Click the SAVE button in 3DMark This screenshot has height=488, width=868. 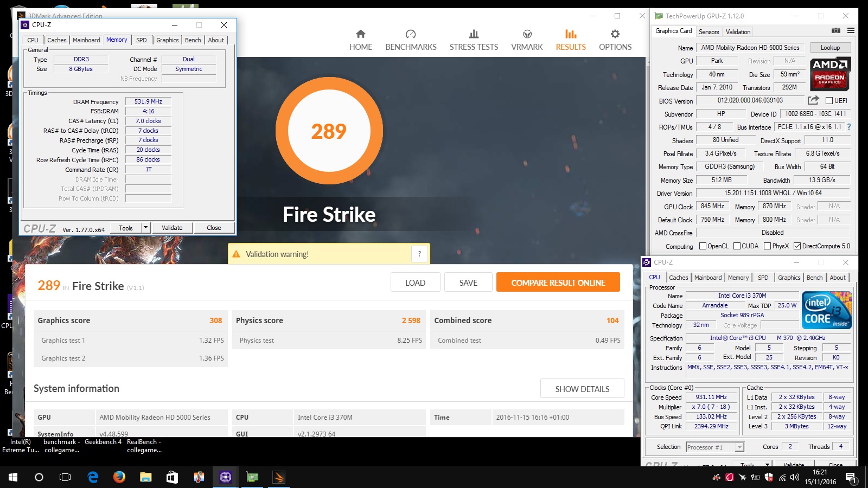[x=468, y=282]
